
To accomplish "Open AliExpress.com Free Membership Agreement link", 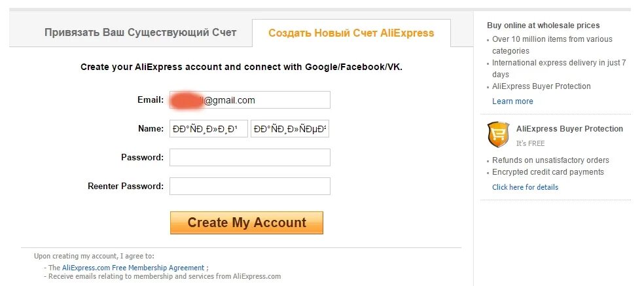I will point(133,268).
